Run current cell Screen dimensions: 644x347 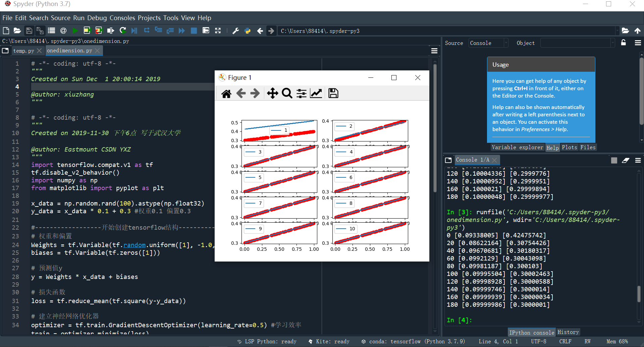87,31
